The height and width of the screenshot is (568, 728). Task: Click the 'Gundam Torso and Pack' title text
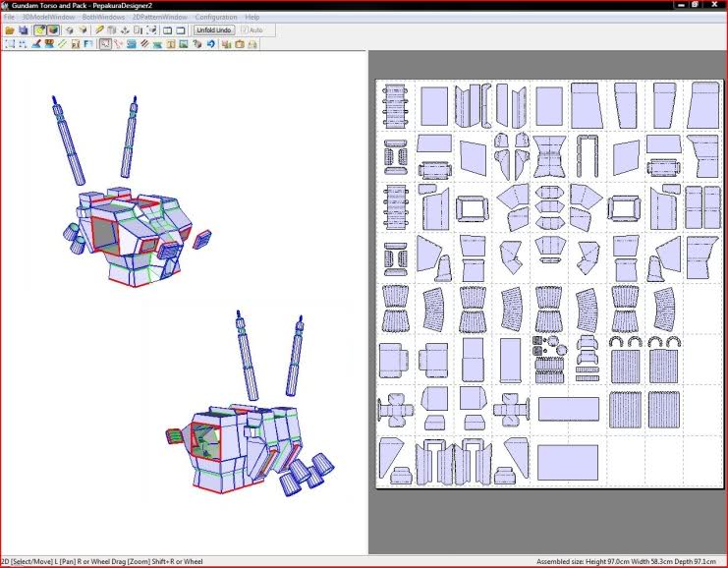click(x=49, y=6)
